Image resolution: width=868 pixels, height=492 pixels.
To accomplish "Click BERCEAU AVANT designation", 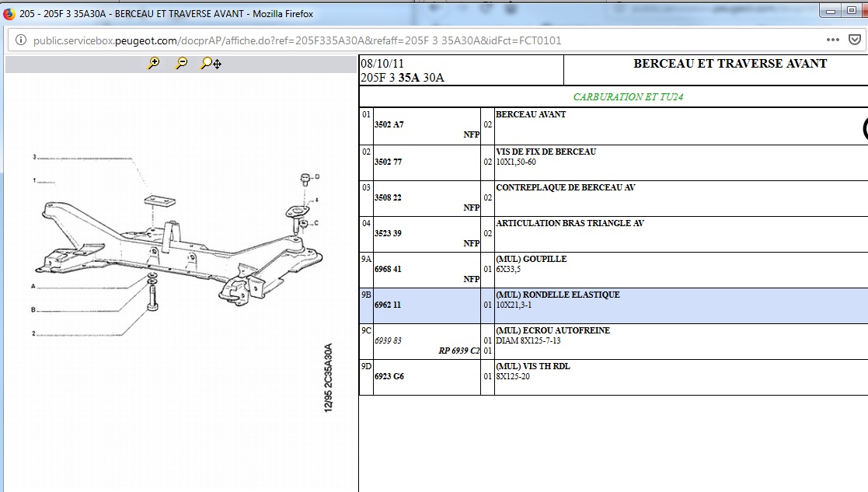I will tap(531, 114).
